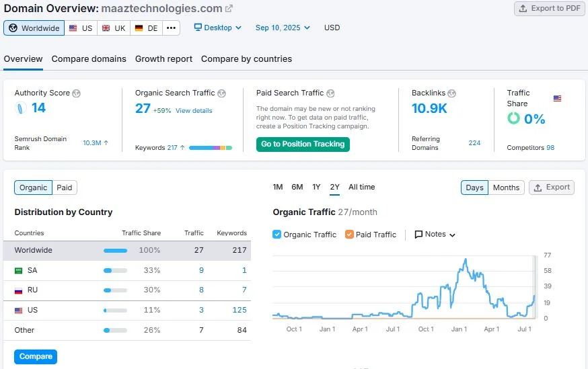588x369 pixels.
Task: Open more countries ellipsis button
Action: (x=171, y=28)
